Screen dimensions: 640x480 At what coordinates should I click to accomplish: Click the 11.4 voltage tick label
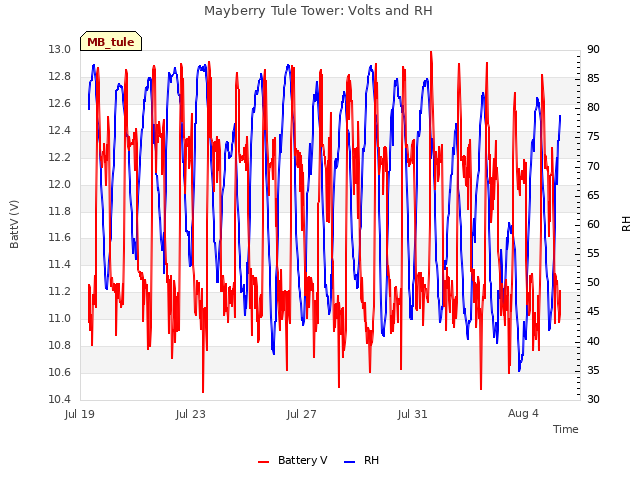click(60, 264)
